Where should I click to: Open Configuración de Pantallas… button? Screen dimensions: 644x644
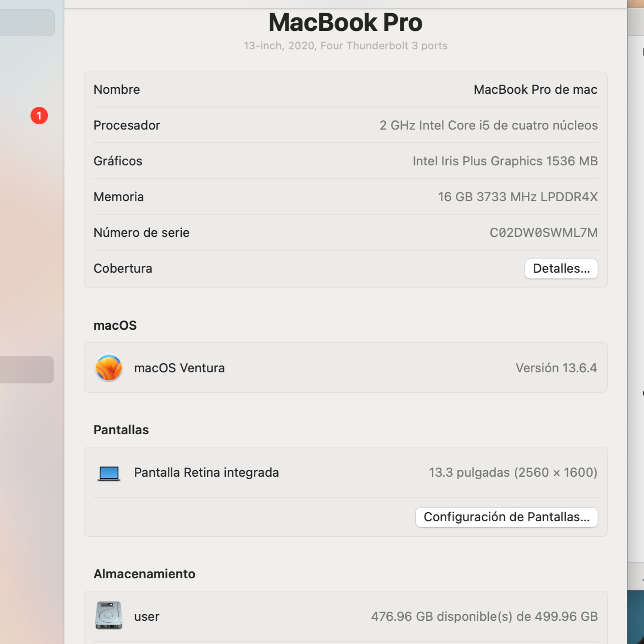pos(507,517)
